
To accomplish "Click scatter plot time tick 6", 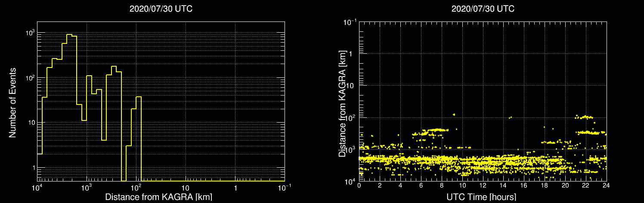I will (x=421, y=185).
